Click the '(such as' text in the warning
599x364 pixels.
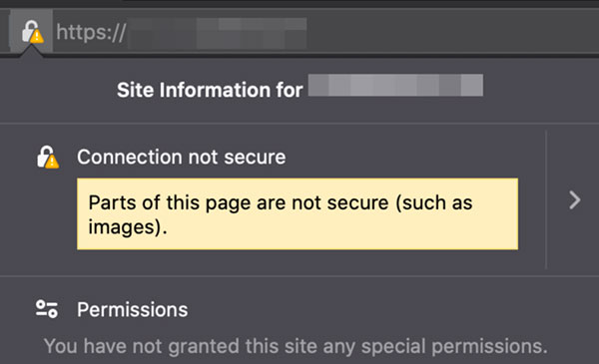(434, 202)
